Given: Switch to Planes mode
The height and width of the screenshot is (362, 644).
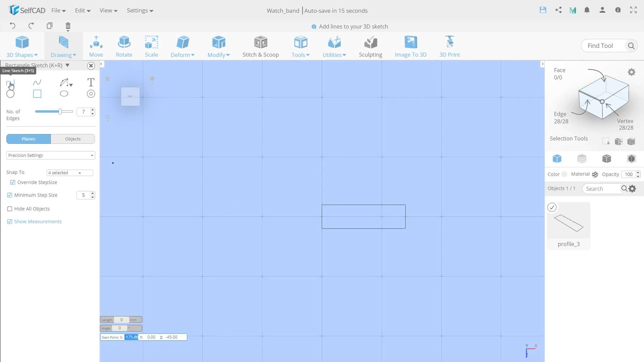Looking at the screenshot, I should [x=28, y=139].
